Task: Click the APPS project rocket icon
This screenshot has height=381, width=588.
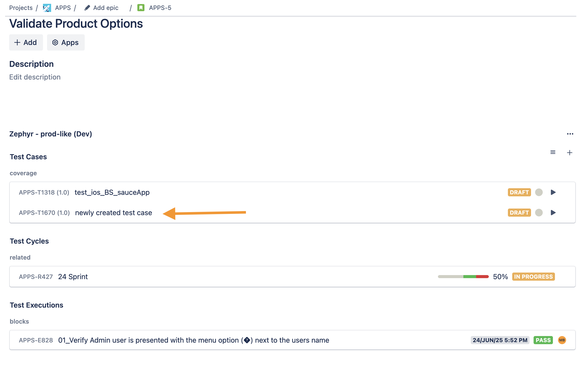Action: coord(47,8)
